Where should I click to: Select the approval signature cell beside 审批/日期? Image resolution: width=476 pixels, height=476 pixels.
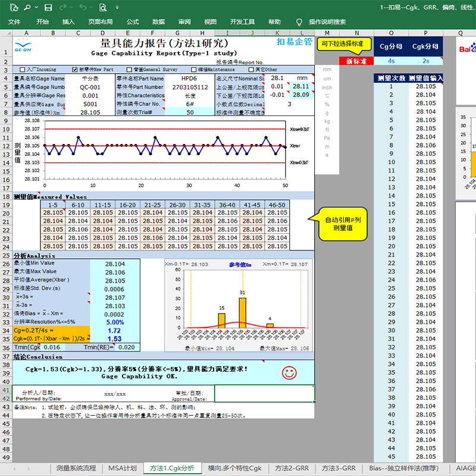click(264, 393)
